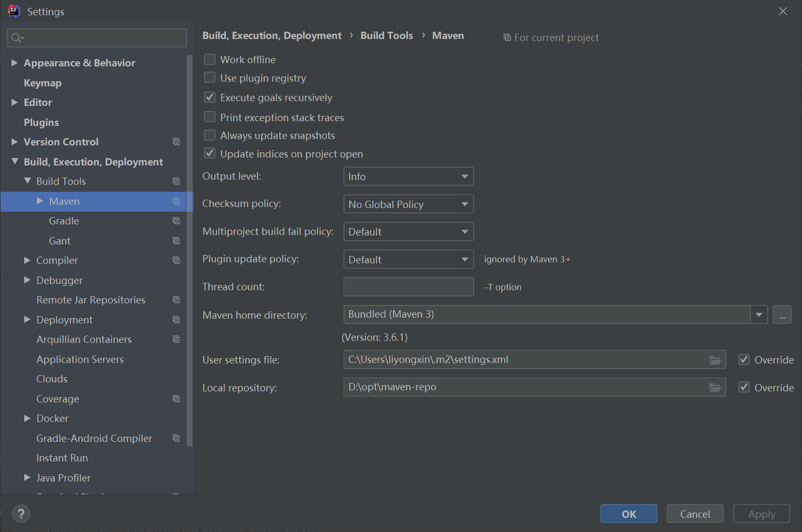Open the Plugins settings page
Viewport: 802px width, 532px height.
click(41, 122)
